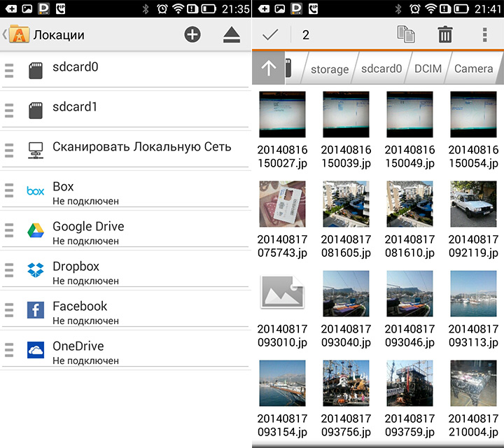Tap the Dropbox icon
504x448 pixels.
pos(36,270)
